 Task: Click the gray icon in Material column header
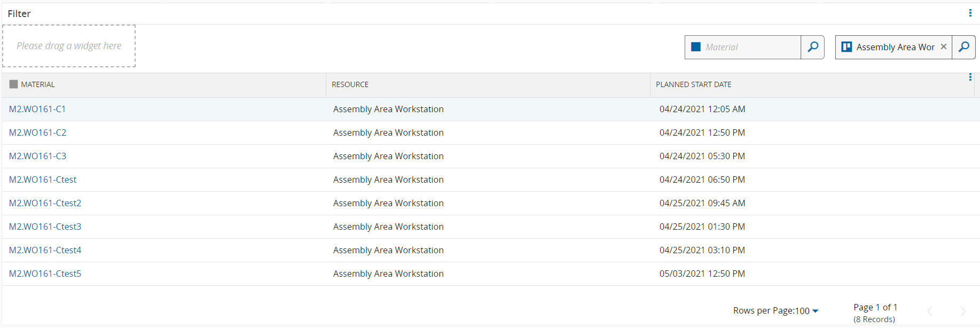tap(13, 84)
